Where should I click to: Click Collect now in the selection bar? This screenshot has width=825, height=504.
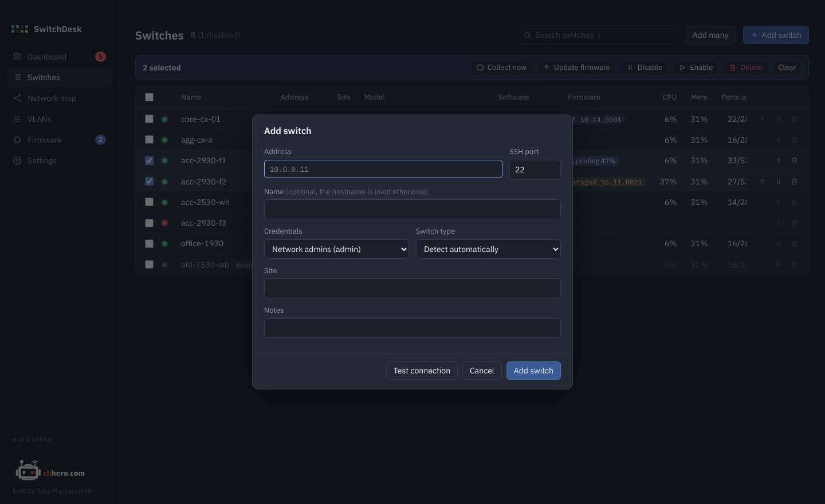coord(502,68)
